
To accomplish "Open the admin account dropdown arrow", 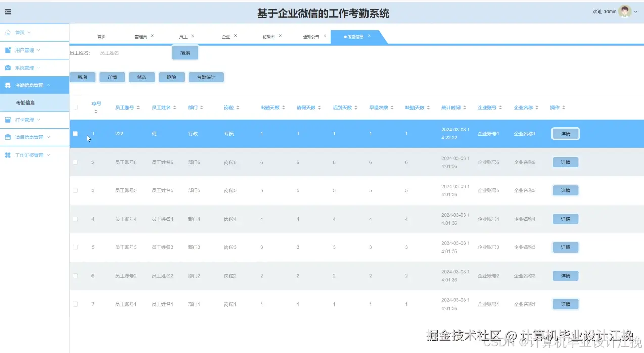I will tap(636, 12).
